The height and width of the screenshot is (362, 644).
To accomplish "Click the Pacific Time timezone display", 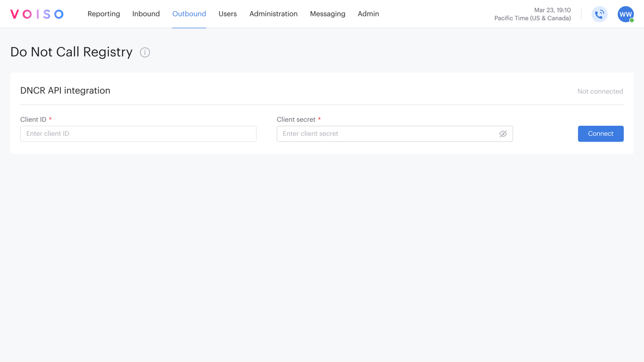I will [532, 18].
